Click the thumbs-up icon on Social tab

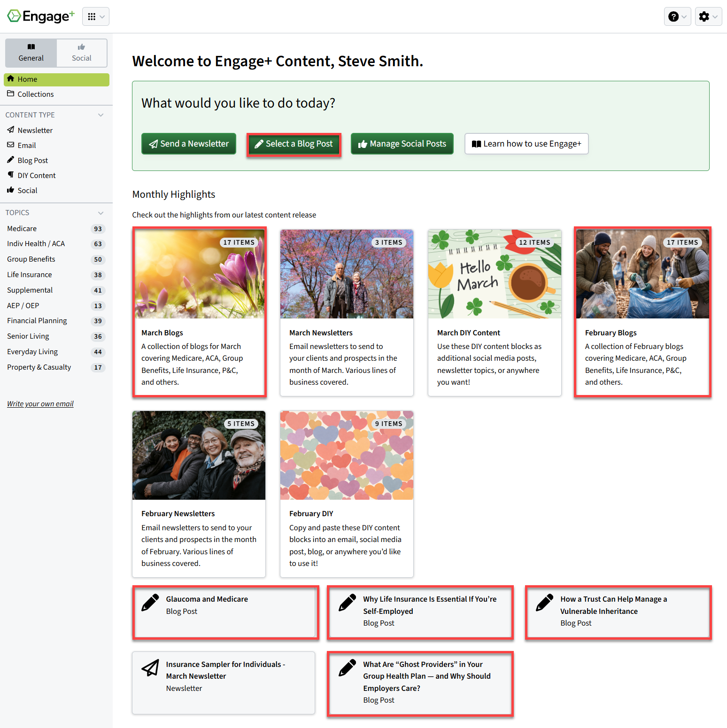(81, 46)
